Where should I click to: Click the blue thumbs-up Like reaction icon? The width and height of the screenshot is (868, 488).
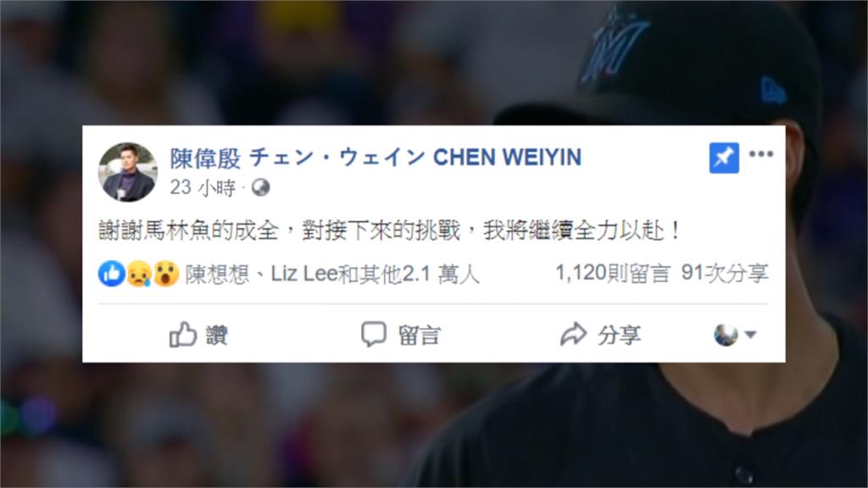pos(112,274)
